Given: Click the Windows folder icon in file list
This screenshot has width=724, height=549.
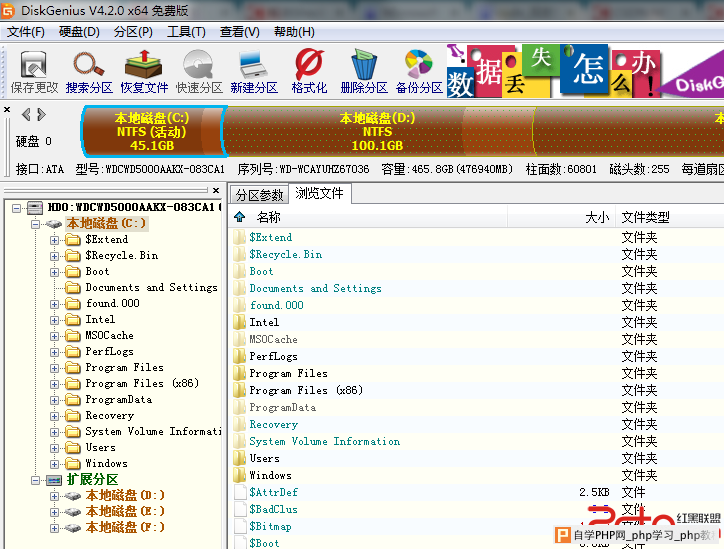Looking at the screenshot, I should [240, 475].
